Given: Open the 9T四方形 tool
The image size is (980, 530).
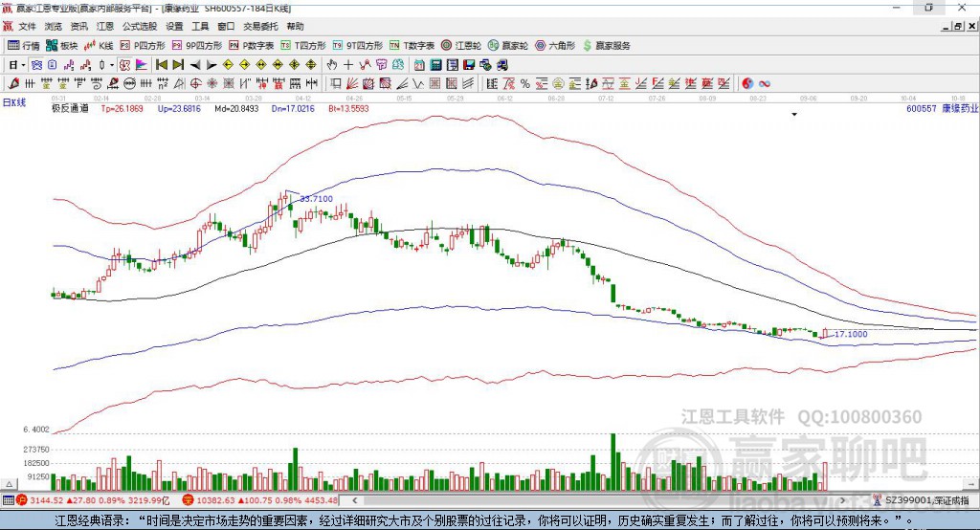Looking at the screenshot, I should (x=358, y=46).
